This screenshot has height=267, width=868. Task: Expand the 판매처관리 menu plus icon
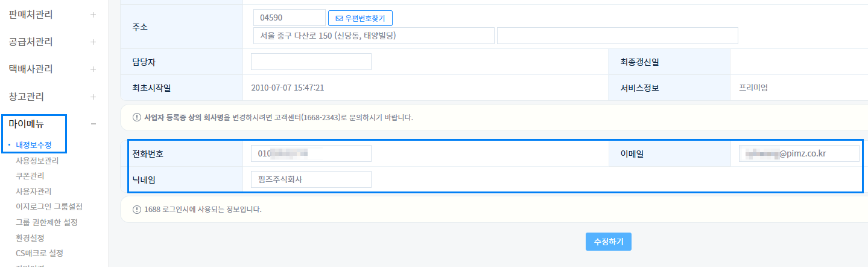tap(93, 15)
